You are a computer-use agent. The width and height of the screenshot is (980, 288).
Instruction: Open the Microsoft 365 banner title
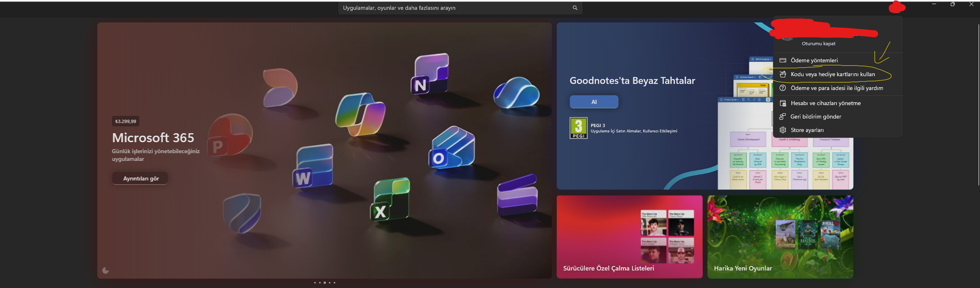click(153, 138)
